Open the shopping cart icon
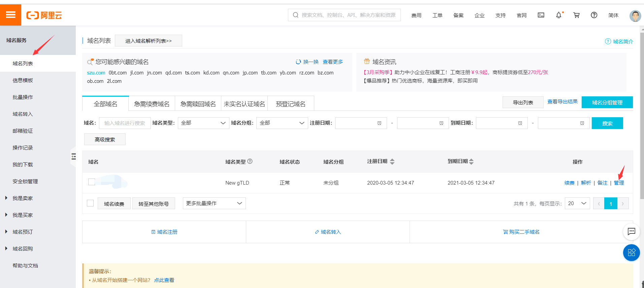The image size is (644, 288). [x=576, y=15]
